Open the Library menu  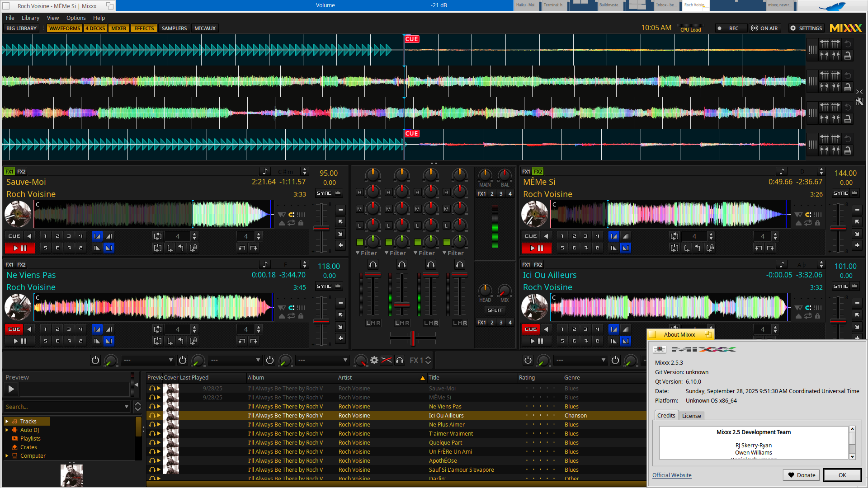[30, 18]
